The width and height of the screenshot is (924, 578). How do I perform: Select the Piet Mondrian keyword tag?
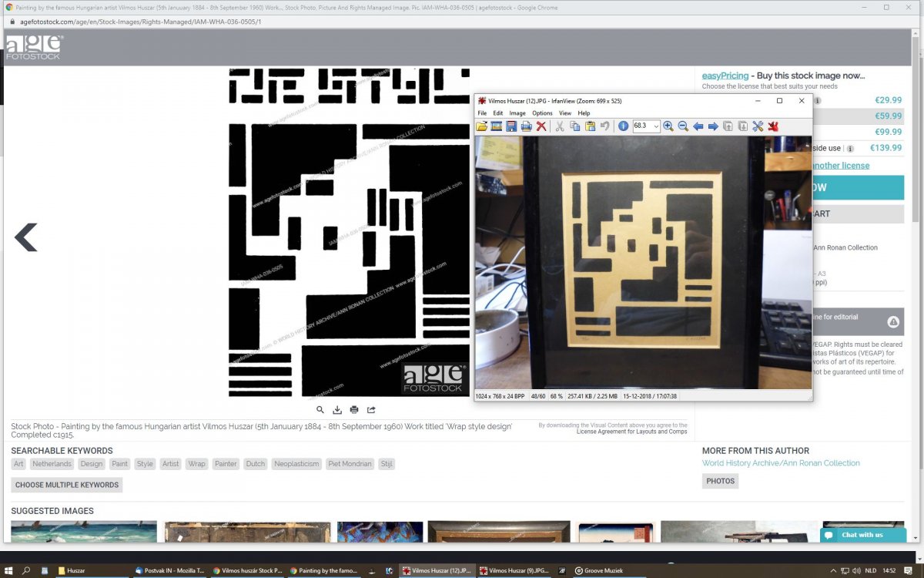point(350,464)
